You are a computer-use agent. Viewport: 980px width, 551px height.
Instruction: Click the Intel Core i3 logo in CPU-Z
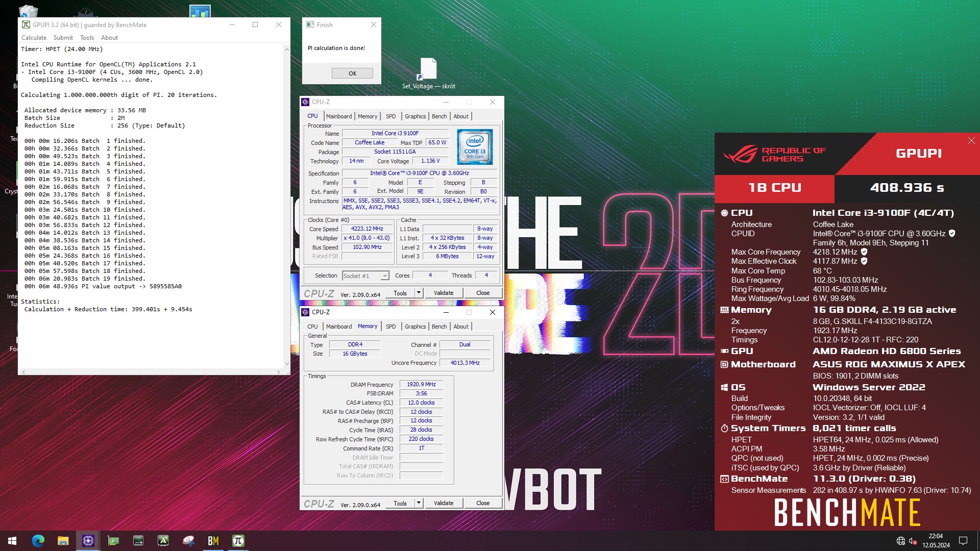[x=475, y=147]
